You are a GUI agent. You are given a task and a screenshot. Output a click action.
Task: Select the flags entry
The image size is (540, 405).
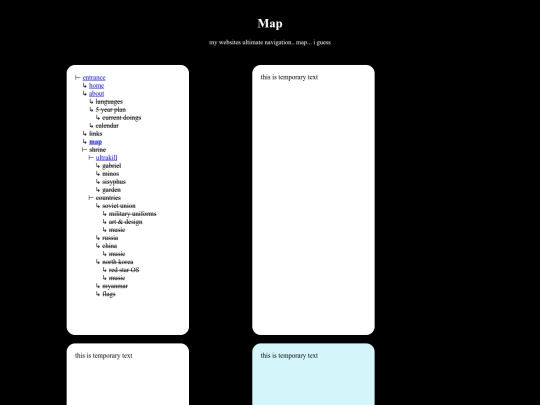pos(109,294)
